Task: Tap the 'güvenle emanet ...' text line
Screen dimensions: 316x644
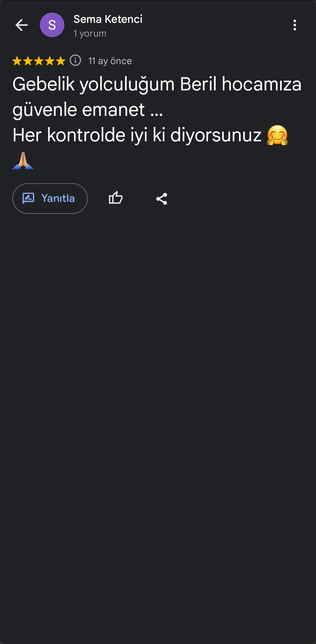Action: pyautogui.click(x=87, y=110)
